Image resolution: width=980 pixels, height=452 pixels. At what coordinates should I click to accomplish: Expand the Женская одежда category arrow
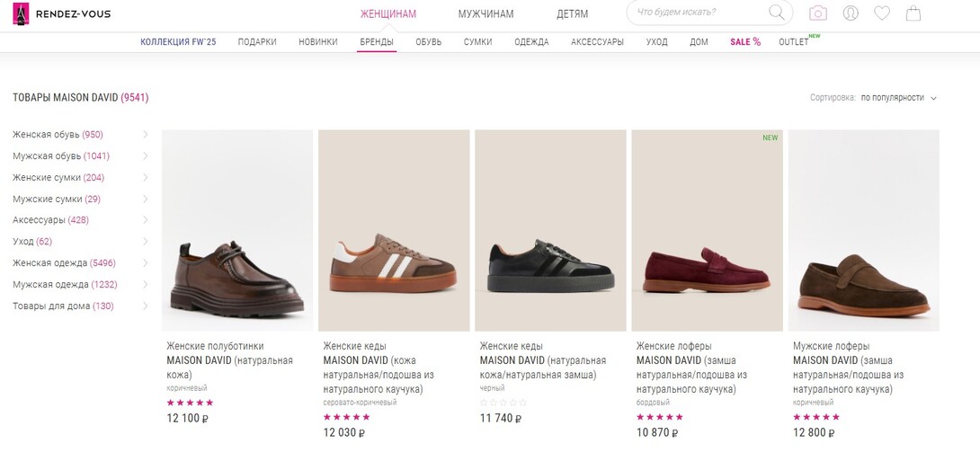146,263
